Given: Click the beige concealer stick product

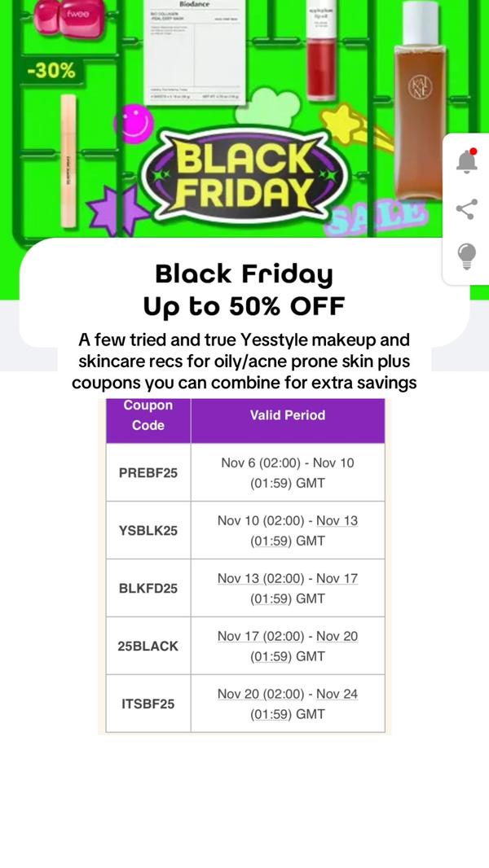Looking at the screenshot, I should click(x=68, y=160).
